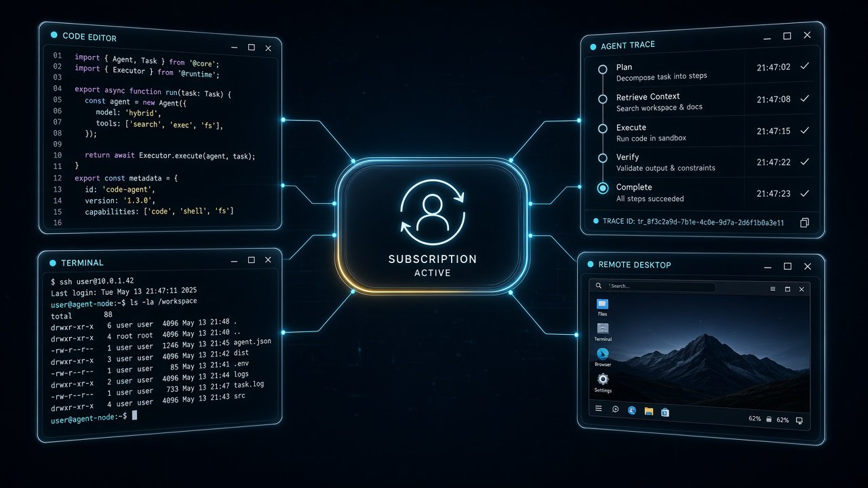Viewport: 868px width, 488px height.
Task: Open the yellow folder in the remote taskbar
Action: [649, 411]
